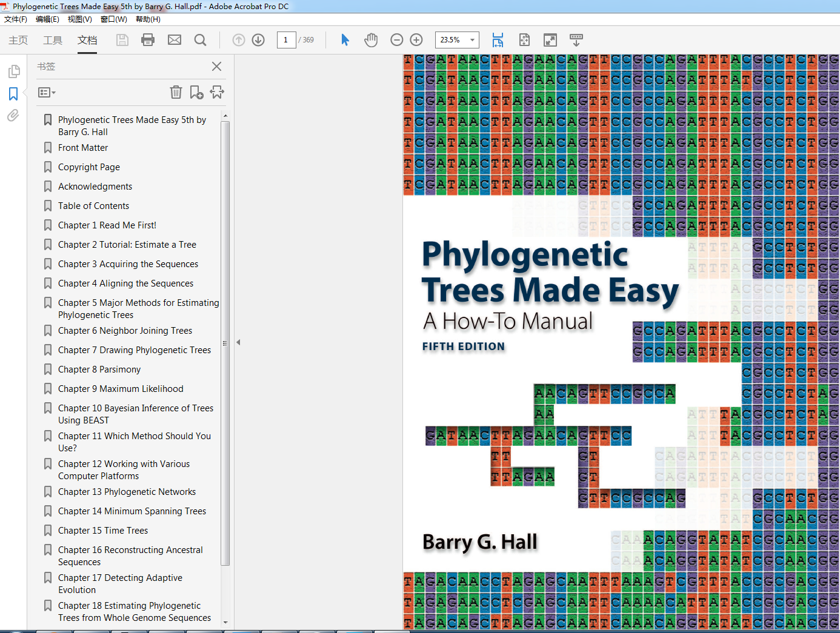840x633 pixels.
Task: Click bookmark panel scroll down arrow
Action: (x=225, y=622)
